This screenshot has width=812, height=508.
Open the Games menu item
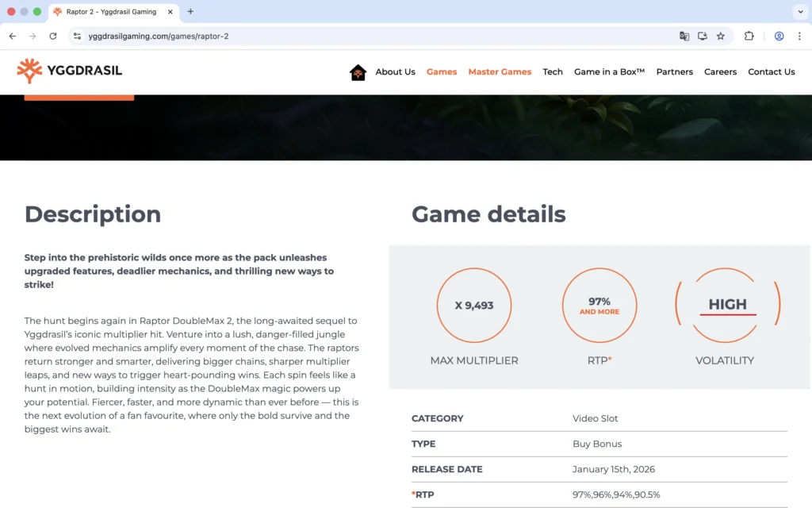tap(442, 72)
